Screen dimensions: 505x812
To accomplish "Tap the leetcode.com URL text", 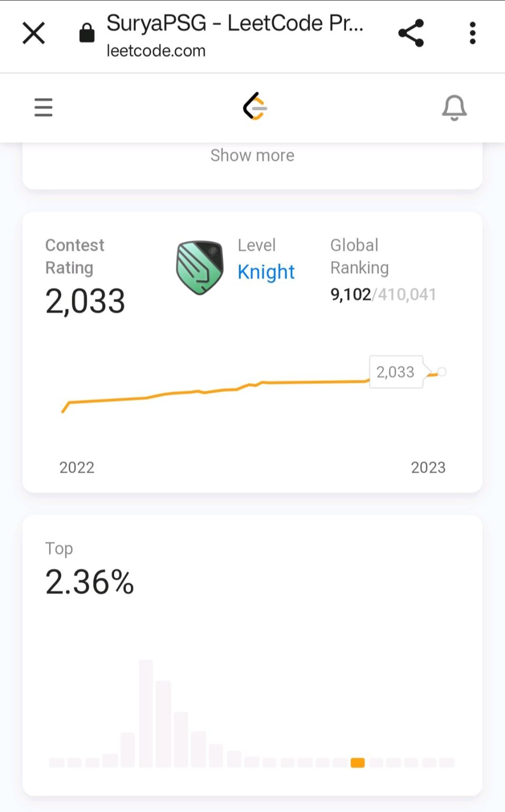I will [156, 51].
